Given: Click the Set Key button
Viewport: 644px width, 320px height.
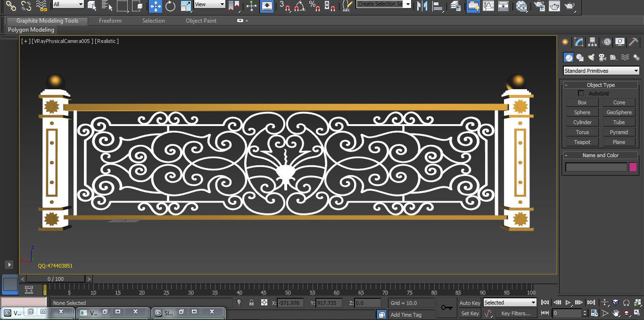Looking at the screenshot, I should (x=470, y=313).
